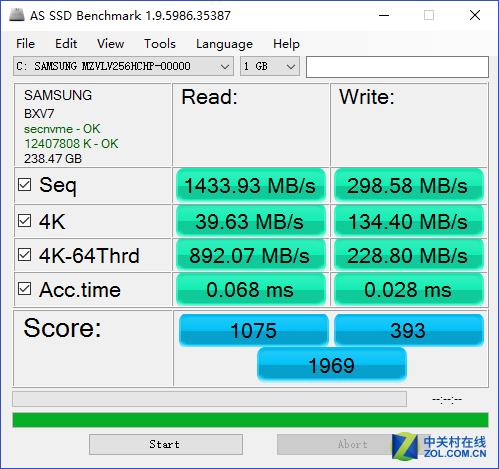This screenshot has height=469, width=499.
Task: Click read access time 0.068 ms
Action: [x=250, y=289]
